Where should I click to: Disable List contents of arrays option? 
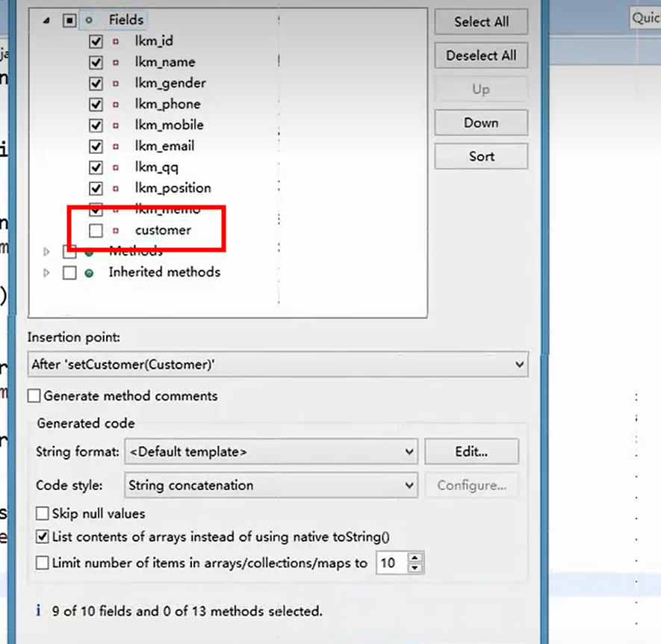coord(42,536)
